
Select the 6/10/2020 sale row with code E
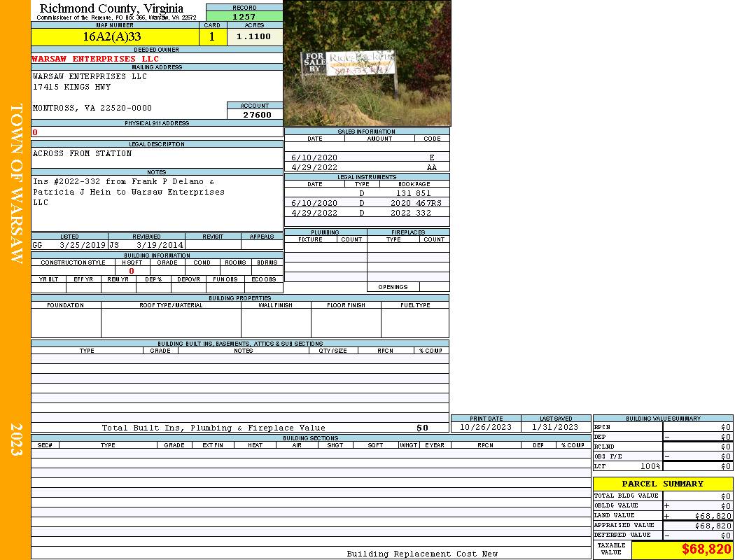[x=366, y=158]
